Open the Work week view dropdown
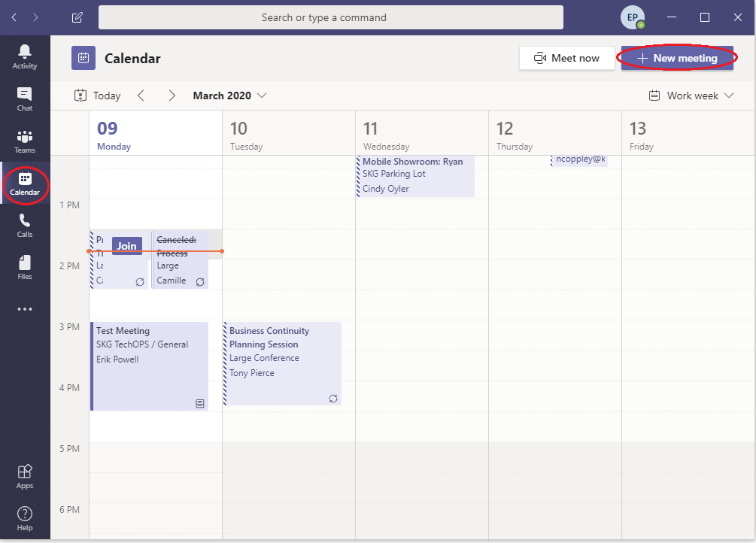Screen dimensions: 756x543 [691, 96]
